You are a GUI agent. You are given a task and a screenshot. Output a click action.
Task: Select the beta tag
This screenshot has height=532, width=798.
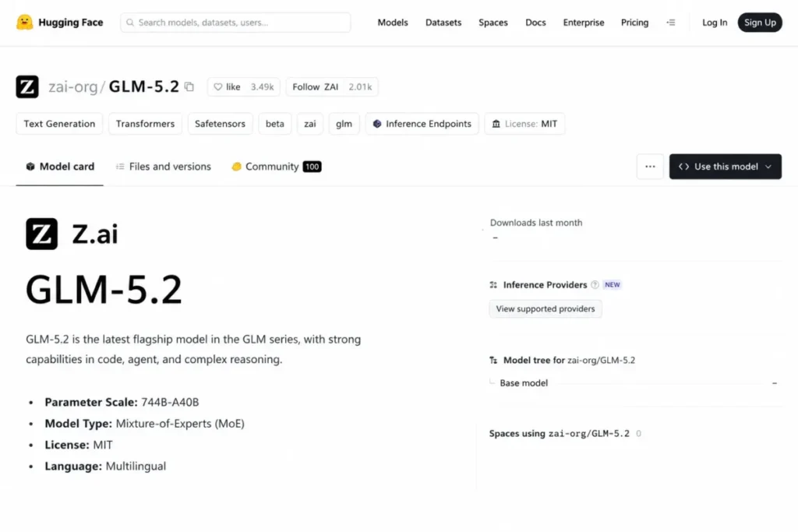tap(275, 124)
